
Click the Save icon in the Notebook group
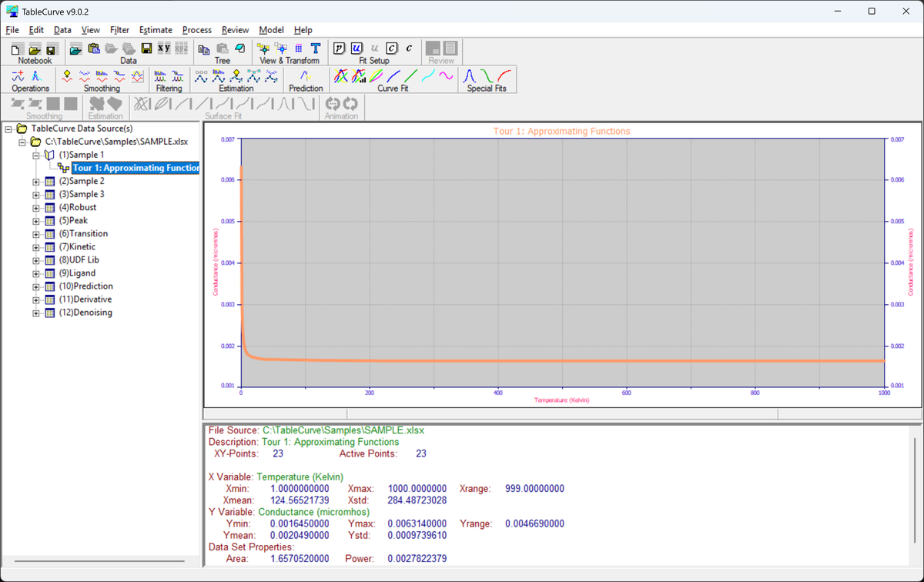point(52,49)
